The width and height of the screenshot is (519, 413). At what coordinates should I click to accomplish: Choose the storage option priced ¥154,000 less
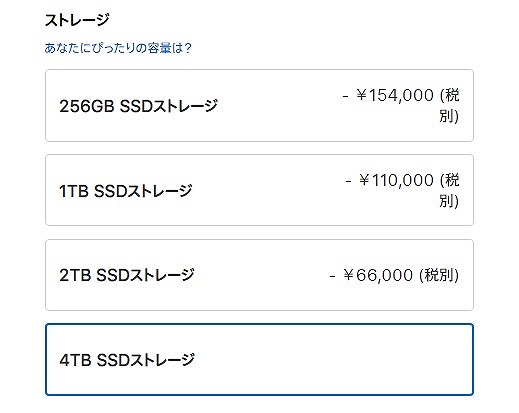pos(259,105)
